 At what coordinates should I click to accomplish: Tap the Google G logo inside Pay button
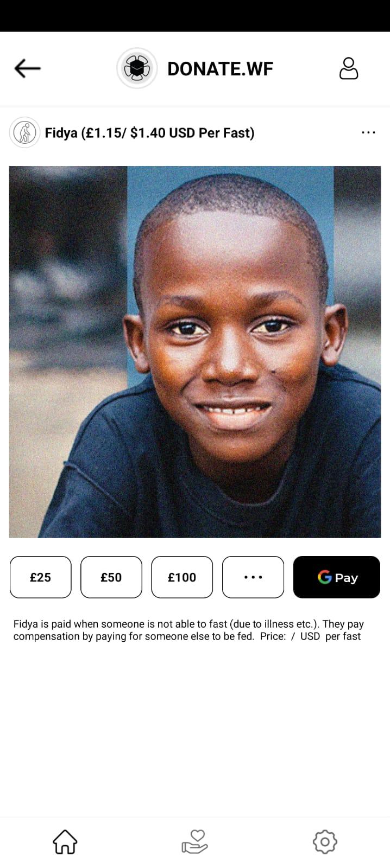click(x=325, y=577)
